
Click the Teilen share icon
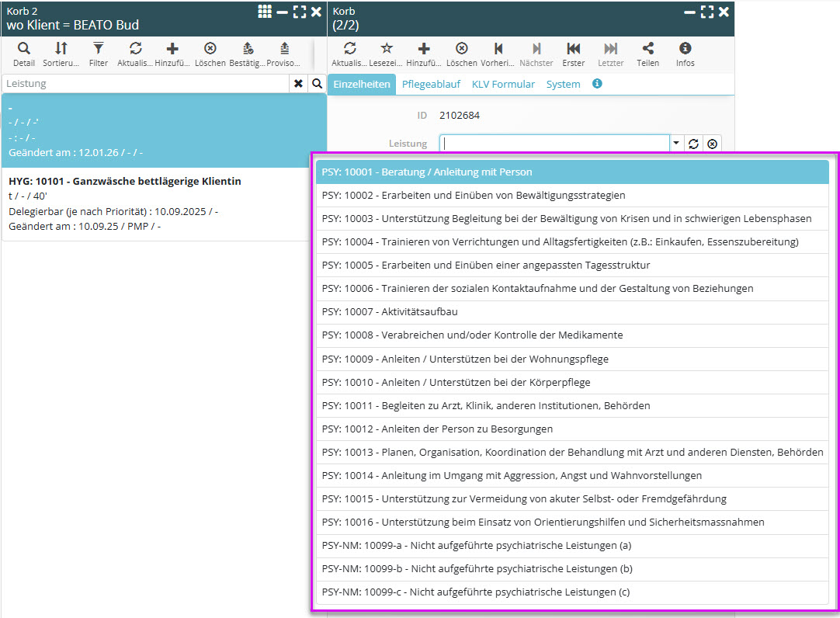[x=648, y=49]
